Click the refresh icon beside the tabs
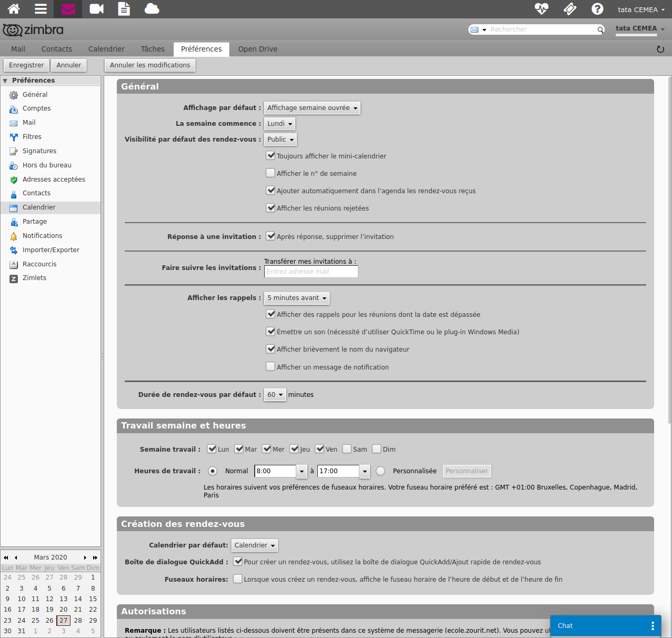Screen dimensions: 672x638 pos(660,49)
